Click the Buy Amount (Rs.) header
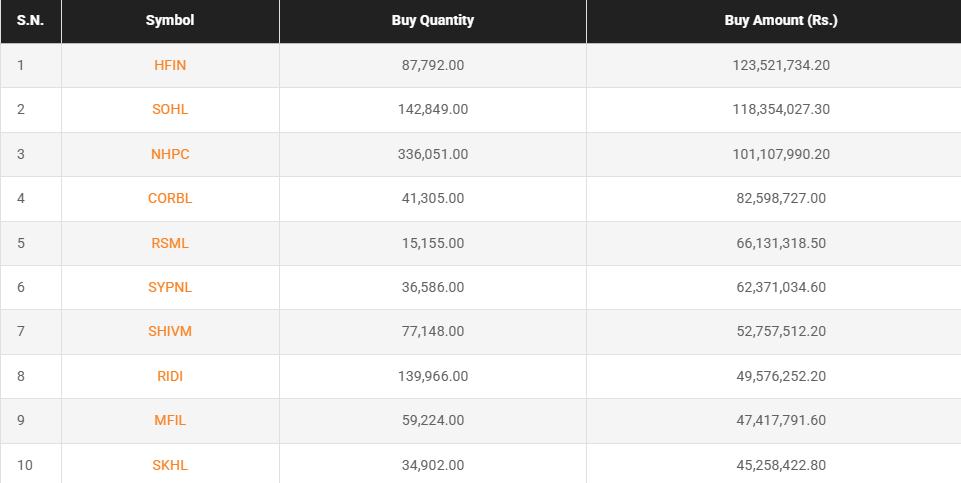 pos(781,20)
